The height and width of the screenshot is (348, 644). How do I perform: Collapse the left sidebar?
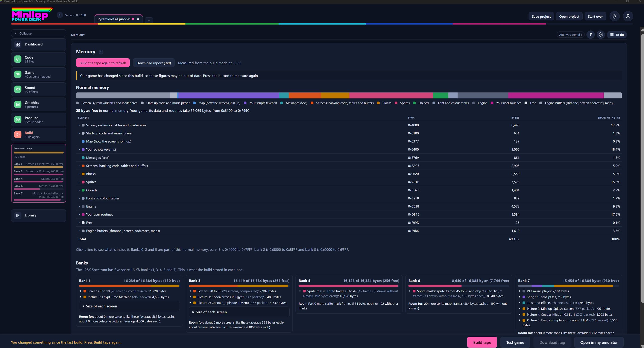click(38, 33)
